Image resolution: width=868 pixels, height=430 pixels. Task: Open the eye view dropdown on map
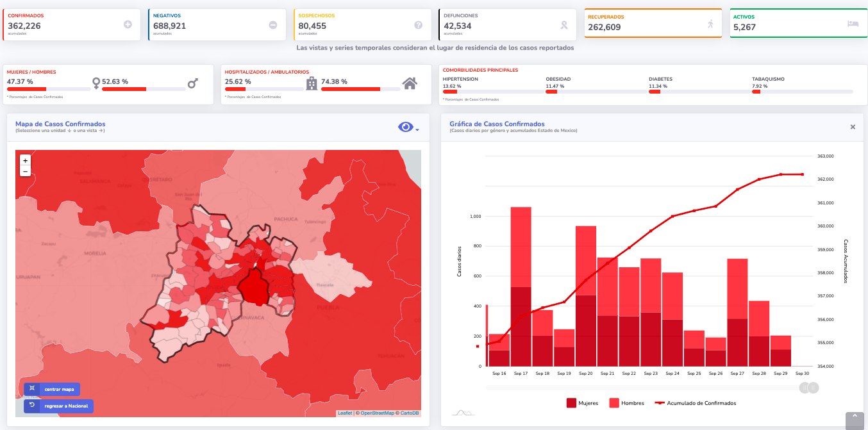pyautogui.click(x=408, y=128)
